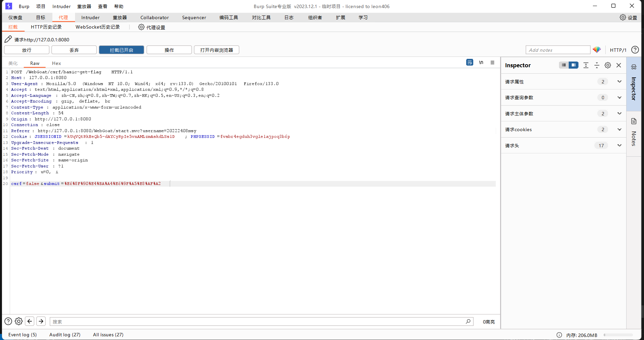Select the Notes side tab
This screenshot has height=340, width=644.
coord(634,134)
